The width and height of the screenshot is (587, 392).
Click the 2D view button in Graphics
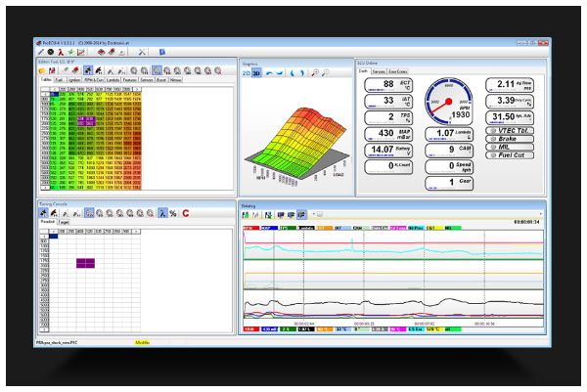click(248, 72)
